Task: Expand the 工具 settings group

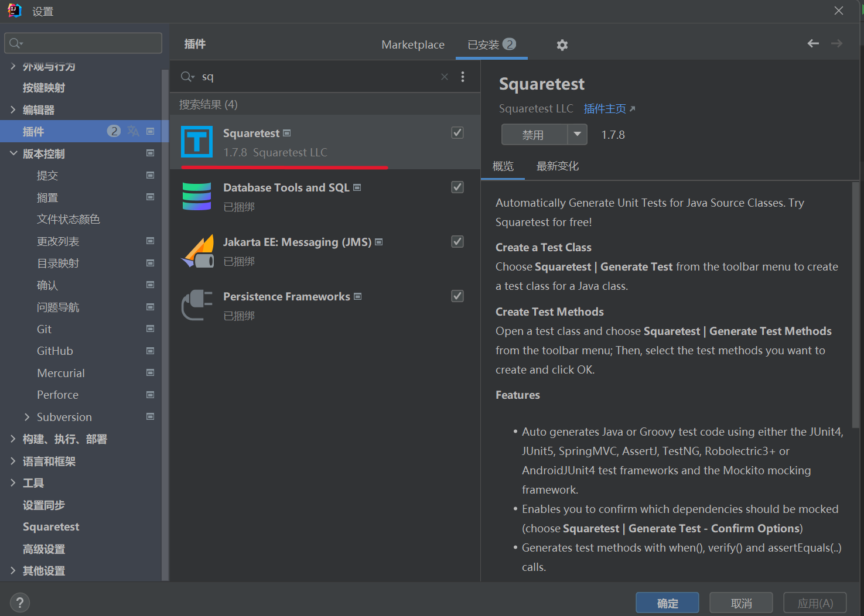Action: point(13,482)
